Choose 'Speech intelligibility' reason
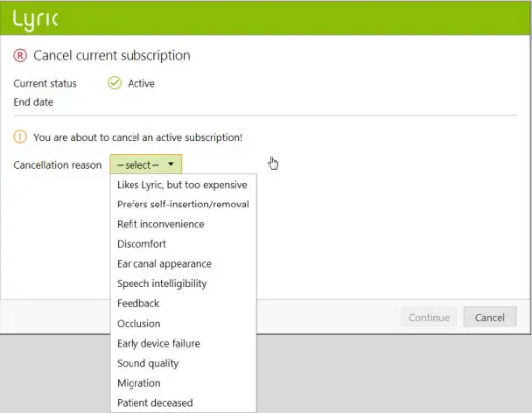This screenshot has width=532, height=413. [x=183, y=283]
